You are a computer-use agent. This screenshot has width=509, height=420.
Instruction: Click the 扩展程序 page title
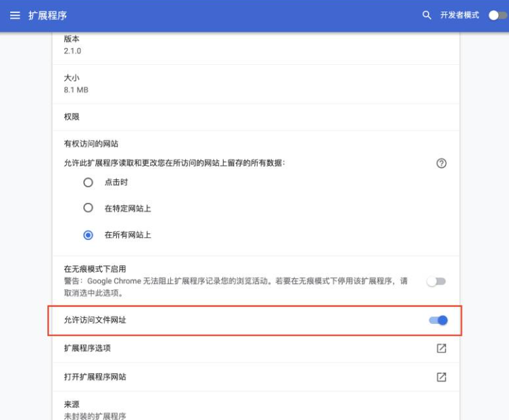[x=47, y=16]
